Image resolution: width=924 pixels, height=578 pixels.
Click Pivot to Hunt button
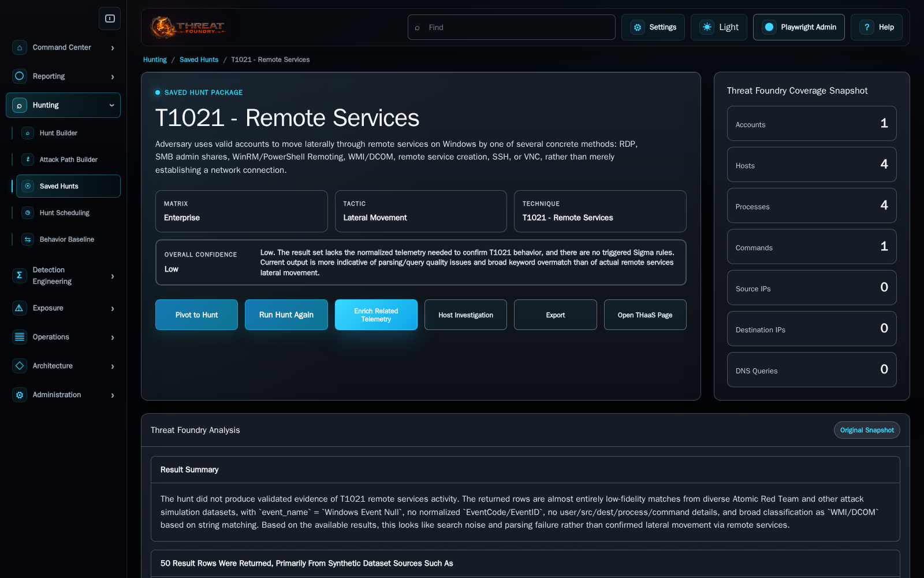click(x=196, y=315)
